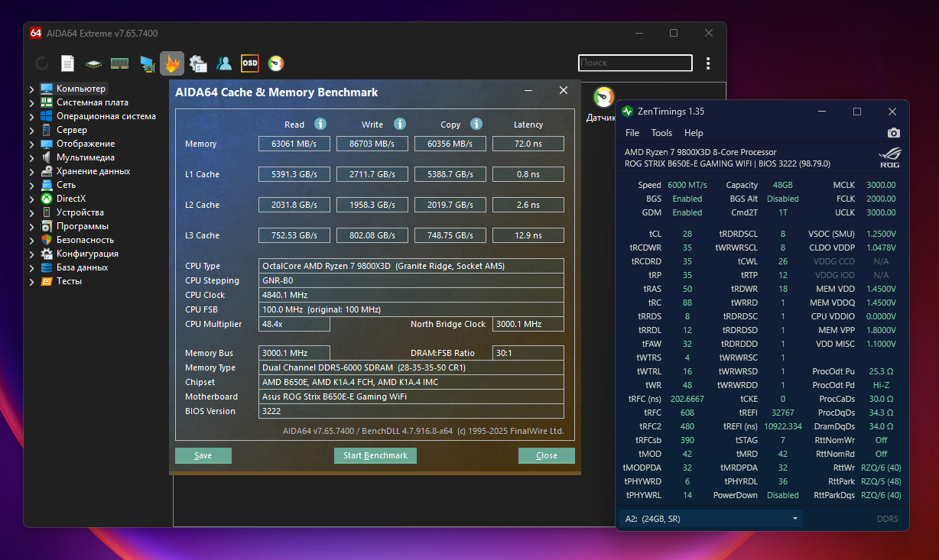
Task: Open the gear checklist preferences icon
Action: (198, 63)
